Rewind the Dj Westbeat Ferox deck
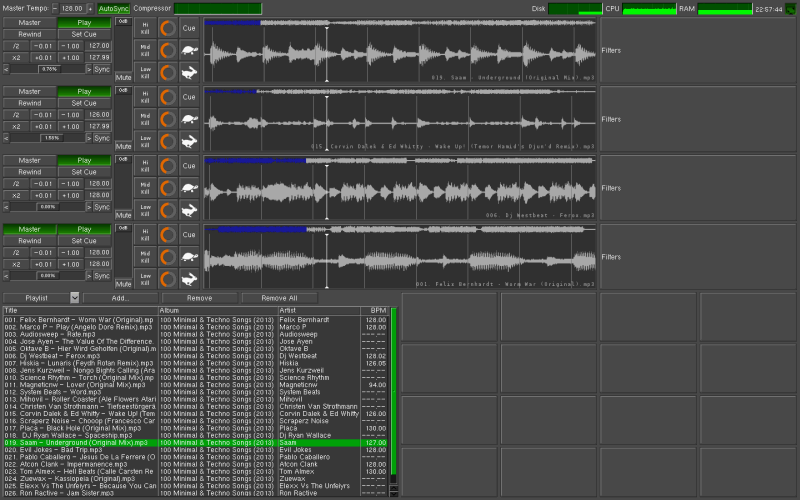This screenshot has width=800, height=500. pos(30,172)
